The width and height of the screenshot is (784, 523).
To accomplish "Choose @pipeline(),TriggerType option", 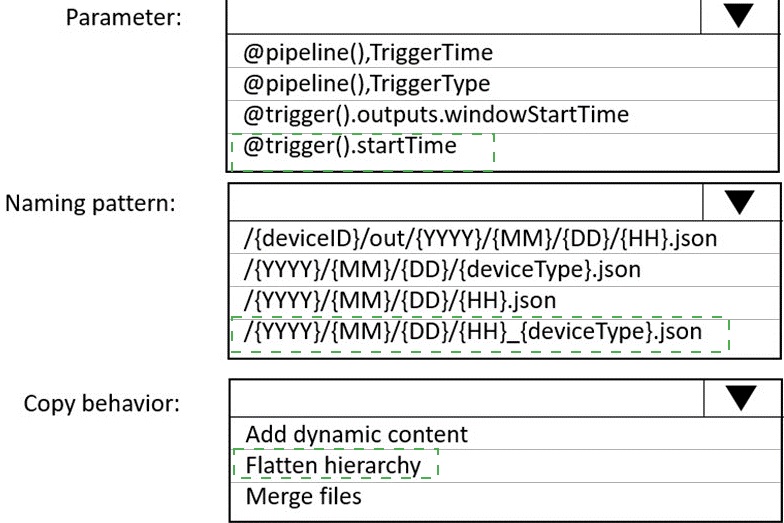I will tap(367, 83).
